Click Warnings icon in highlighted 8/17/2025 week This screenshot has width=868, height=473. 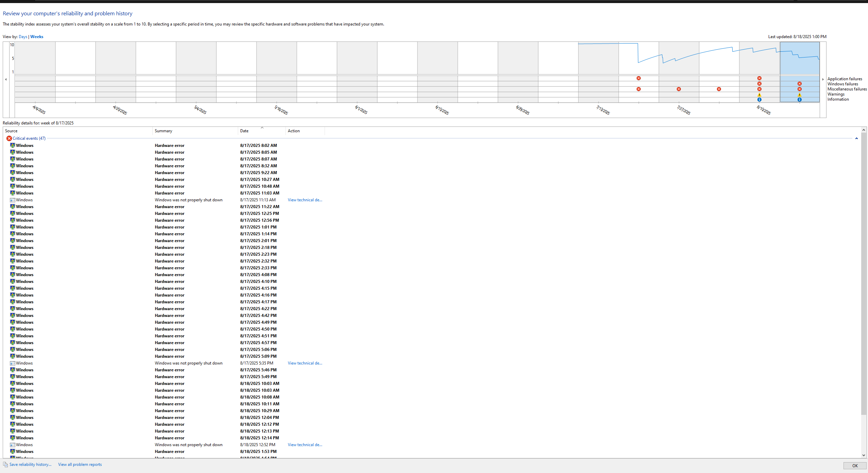800,95
